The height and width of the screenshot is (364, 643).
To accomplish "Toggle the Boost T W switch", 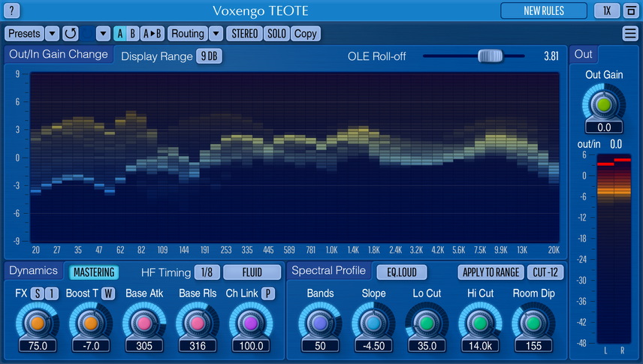I will (108, 293).
